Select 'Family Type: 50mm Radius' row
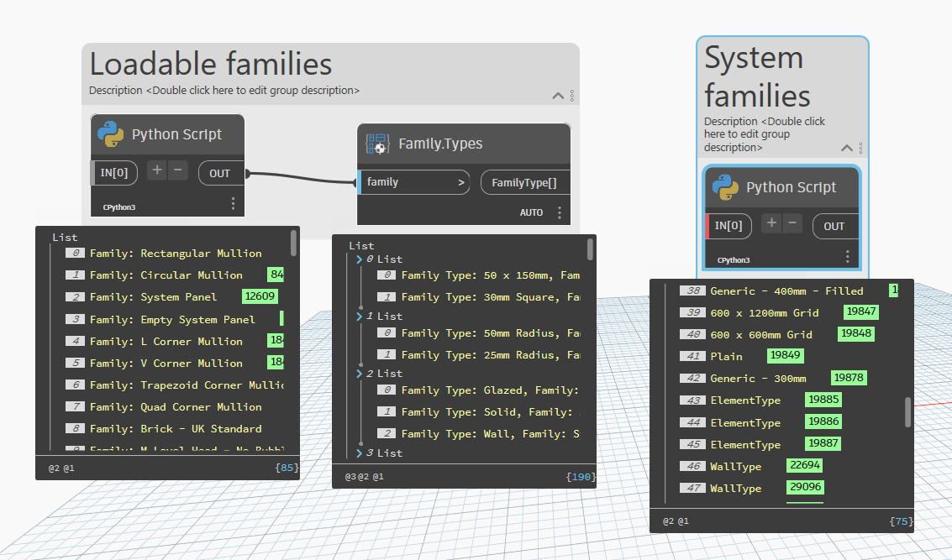952x560 pixels. coord(491,333)
